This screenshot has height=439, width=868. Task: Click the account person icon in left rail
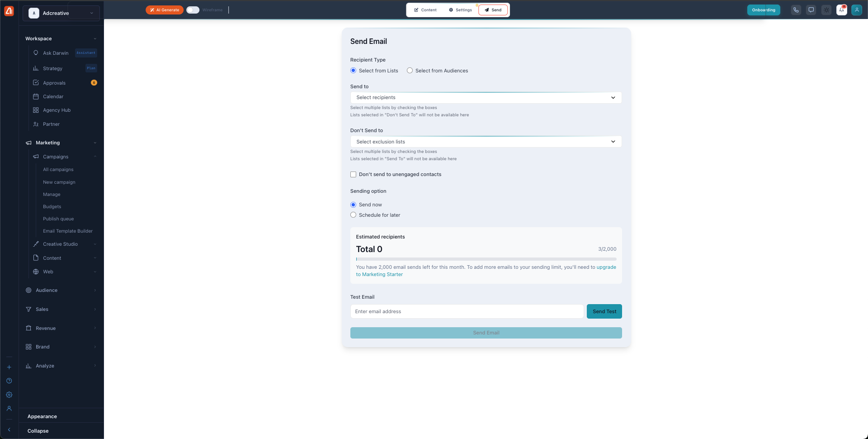pyautogui.click(x=9, y=408)
